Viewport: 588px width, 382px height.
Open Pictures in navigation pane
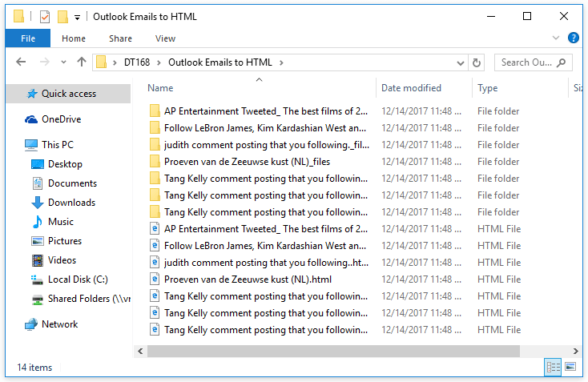point(65,241)
